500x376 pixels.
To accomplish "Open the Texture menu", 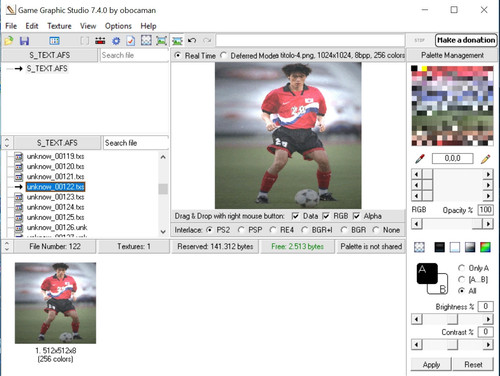I will coord(59,26).
